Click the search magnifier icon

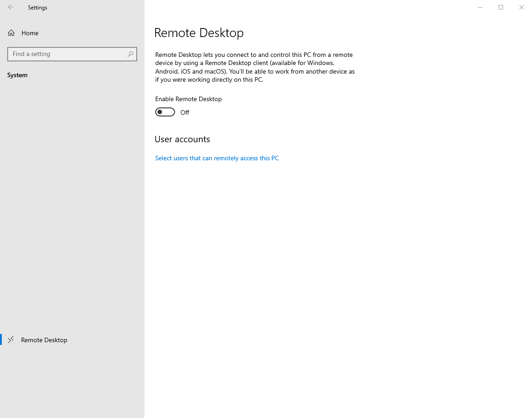[x=130, y=54]
